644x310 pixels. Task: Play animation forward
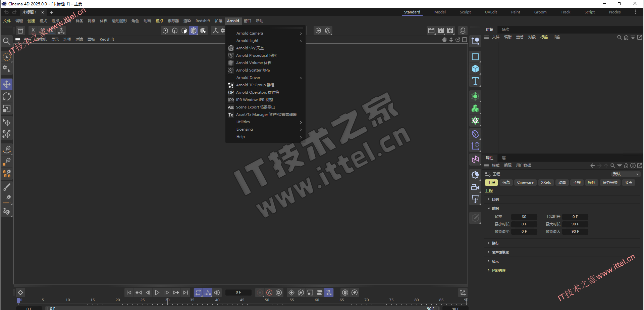point(157,293)
